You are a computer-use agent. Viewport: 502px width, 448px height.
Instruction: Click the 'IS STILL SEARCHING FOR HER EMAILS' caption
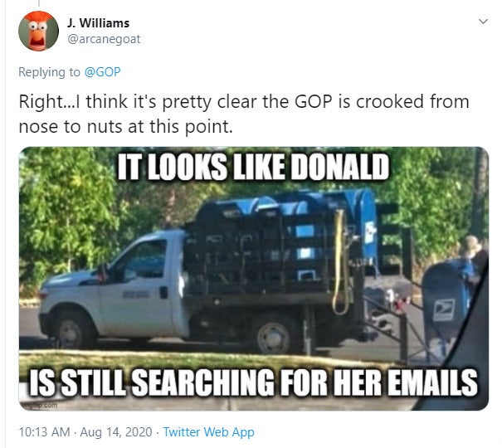253,382
